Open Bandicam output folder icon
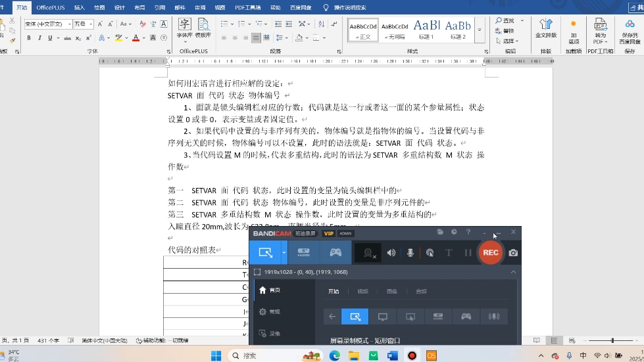The image size is (644, 362). (x=440, y=232)
